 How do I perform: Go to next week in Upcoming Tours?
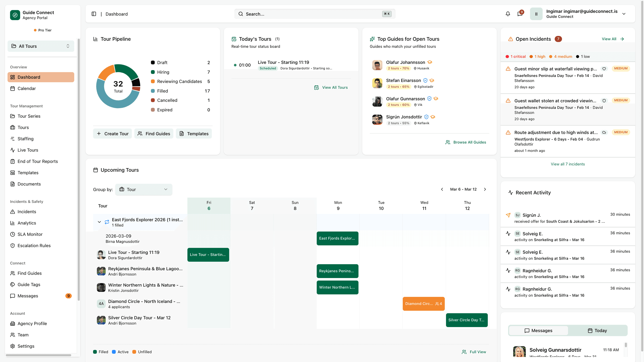(x=485, y=189)
